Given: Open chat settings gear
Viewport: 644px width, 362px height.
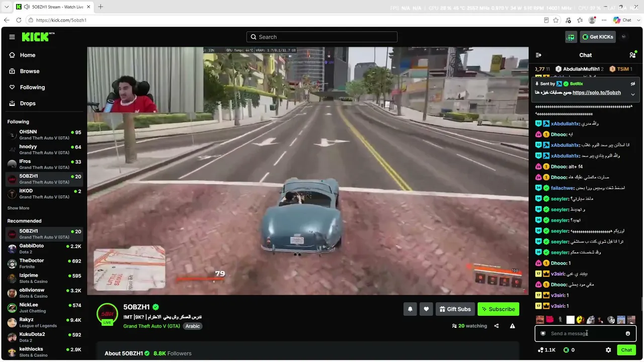Looking at the screenshot, I should pyautogui.click(x=608, y=350).
